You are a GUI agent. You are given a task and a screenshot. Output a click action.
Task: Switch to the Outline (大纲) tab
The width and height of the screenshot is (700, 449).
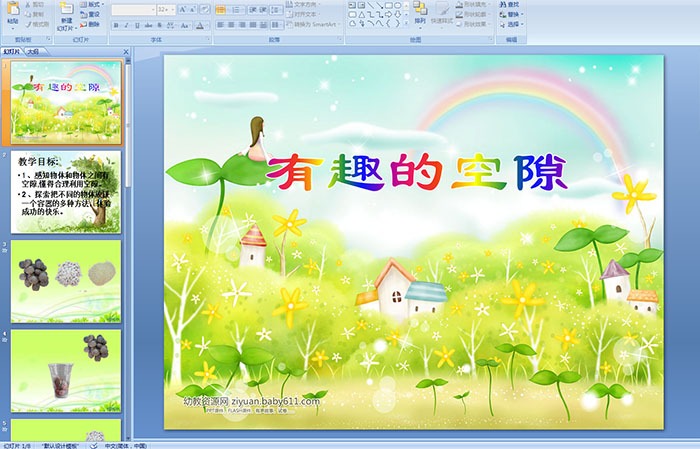(34, 50)
